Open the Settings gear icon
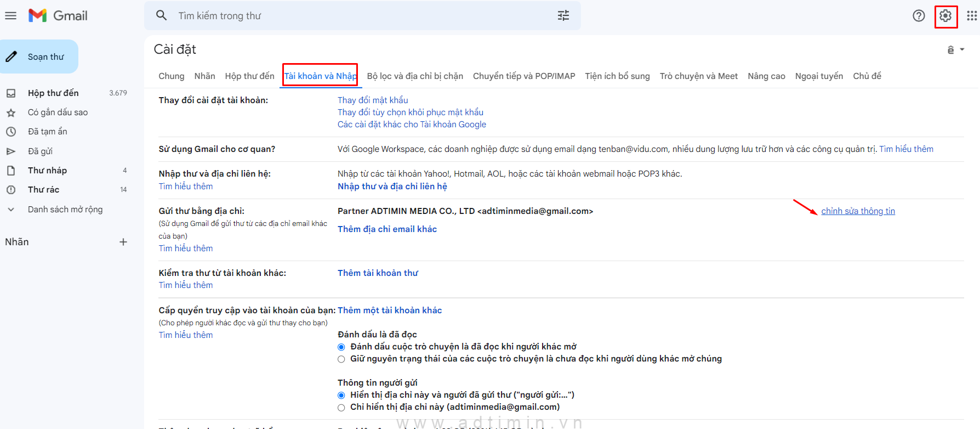Screen dimensions: 980x429 [x=945, y=16]
